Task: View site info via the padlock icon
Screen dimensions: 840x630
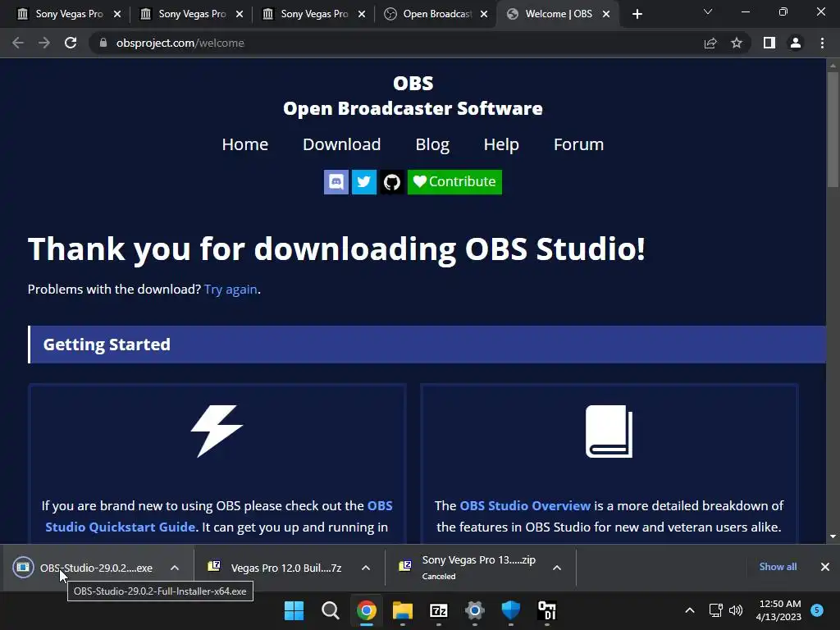Action: pos(103,43)
